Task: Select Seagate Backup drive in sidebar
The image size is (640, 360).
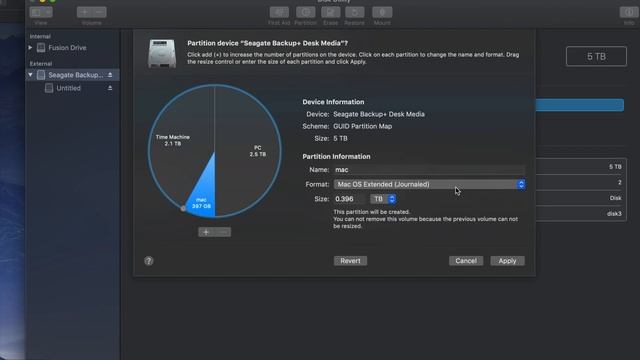Action: 73,75
